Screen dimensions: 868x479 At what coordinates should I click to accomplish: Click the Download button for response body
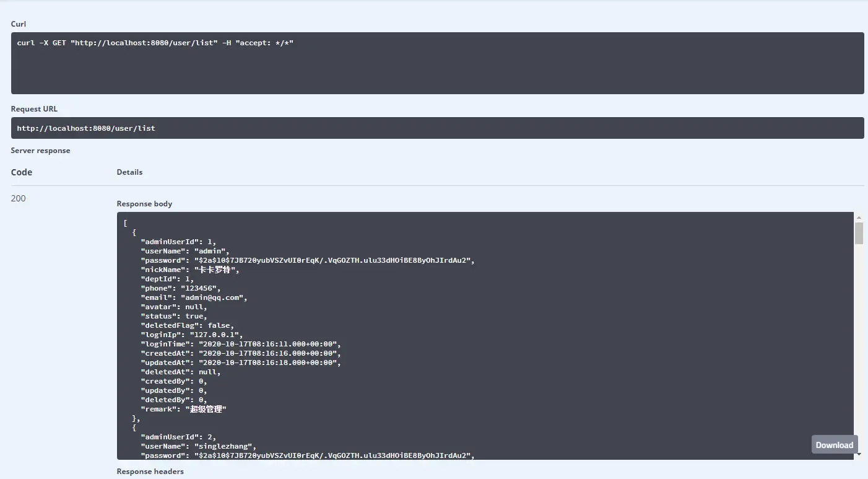click(x=834, y=444)
